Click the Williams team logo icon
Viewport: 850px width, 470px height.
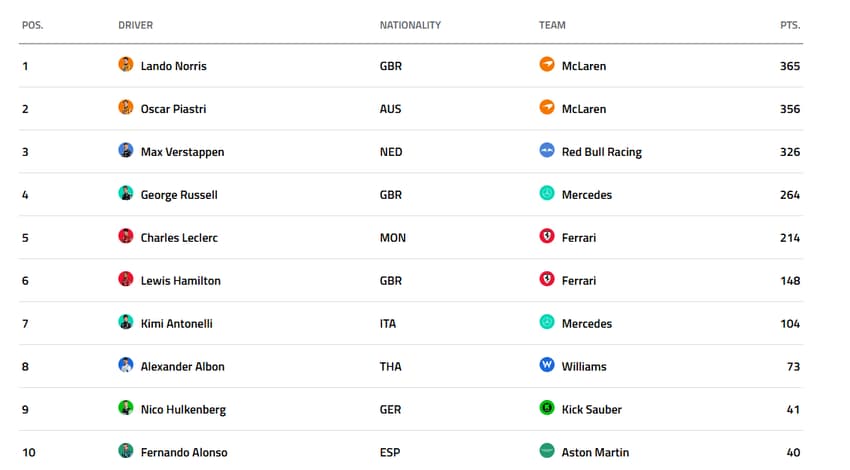coord(547,366)
